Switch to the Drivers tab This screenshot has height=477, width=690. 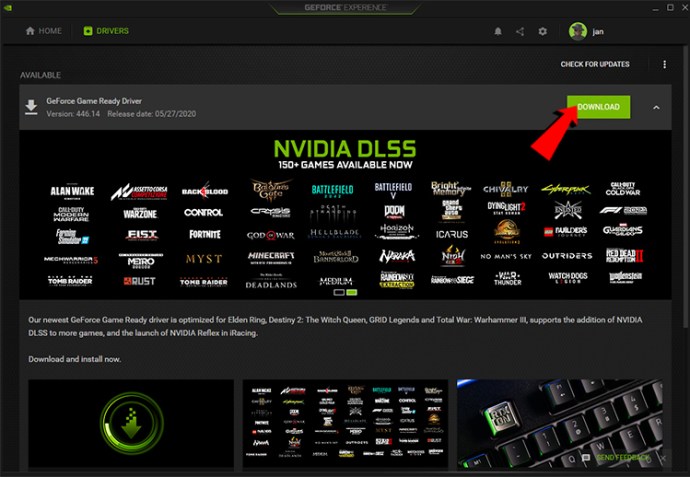(106, 31)
